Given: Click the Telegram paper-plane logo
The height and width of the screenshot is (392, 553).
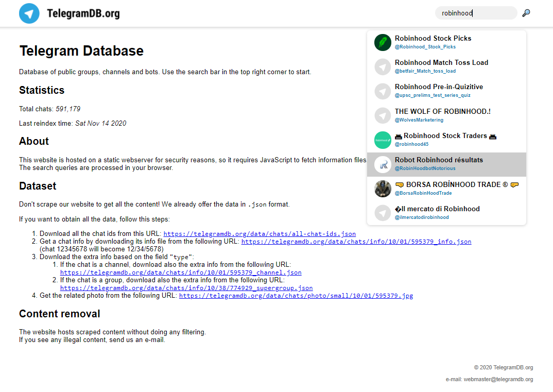Looking at the screenshot, I should click(x=29, y=13).
